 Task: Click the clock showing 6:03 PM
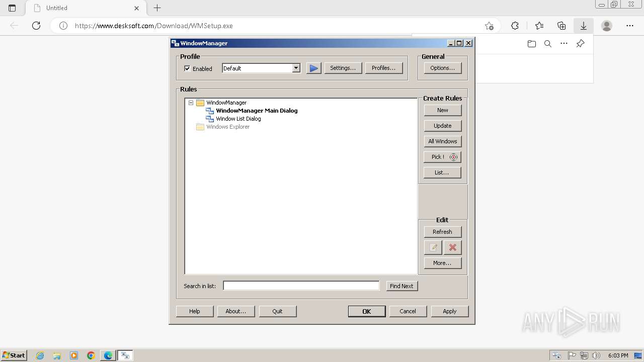coord(618,355)
